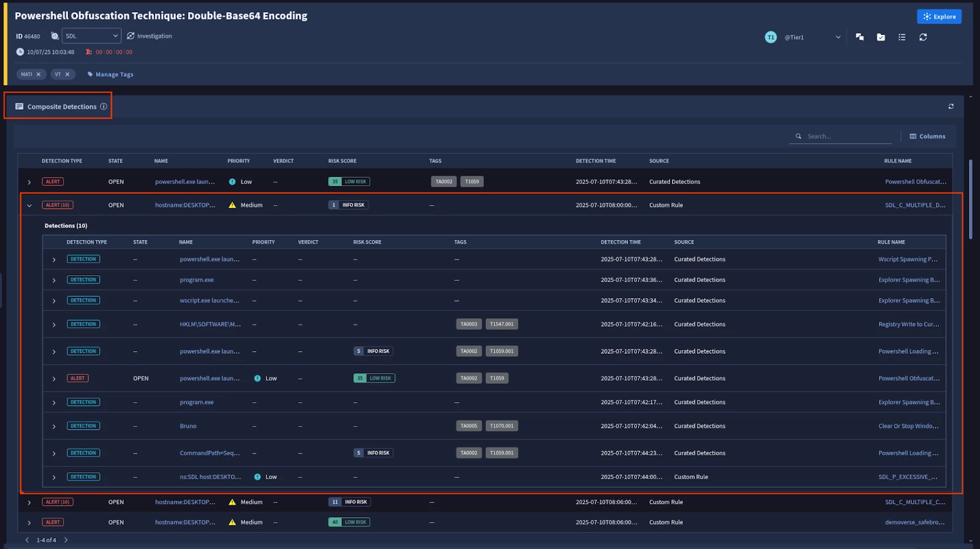980x549 pixels.
Task: Click the 11 INFO RISK score badge
Action: pos(350,502)
